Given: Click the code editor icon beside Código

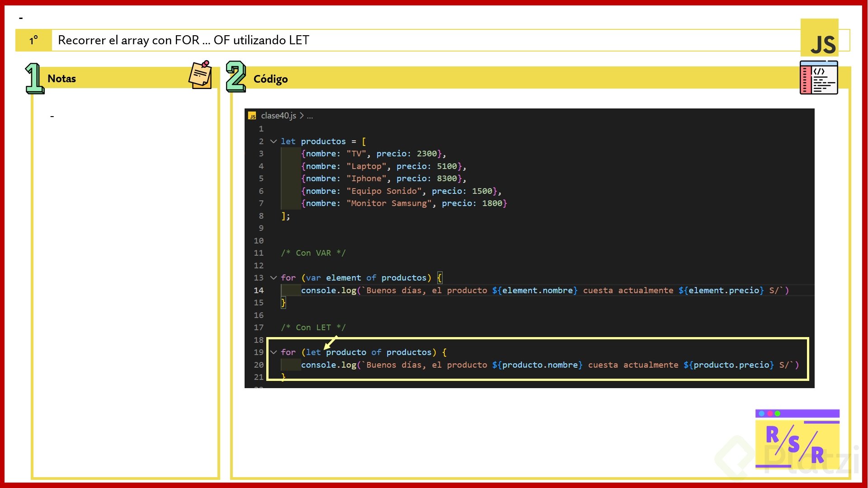Looking at the screenshot, I should pos(819,78).
